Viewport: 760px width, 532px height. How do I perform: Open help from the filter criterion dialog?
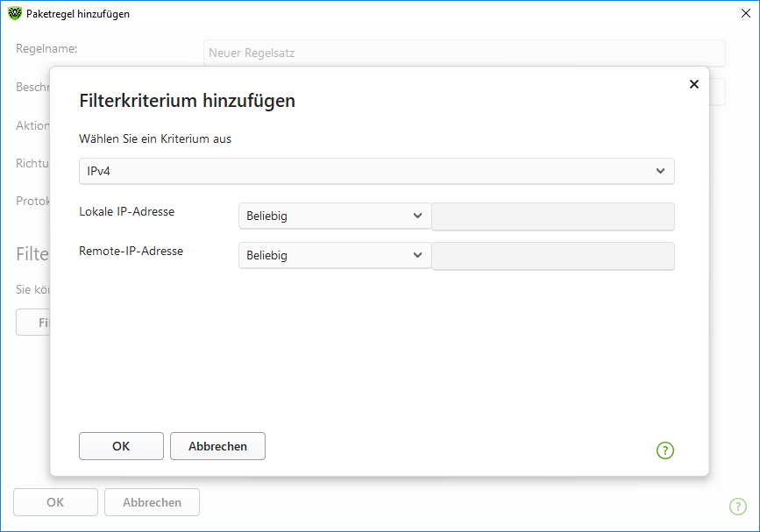[665, 450]
